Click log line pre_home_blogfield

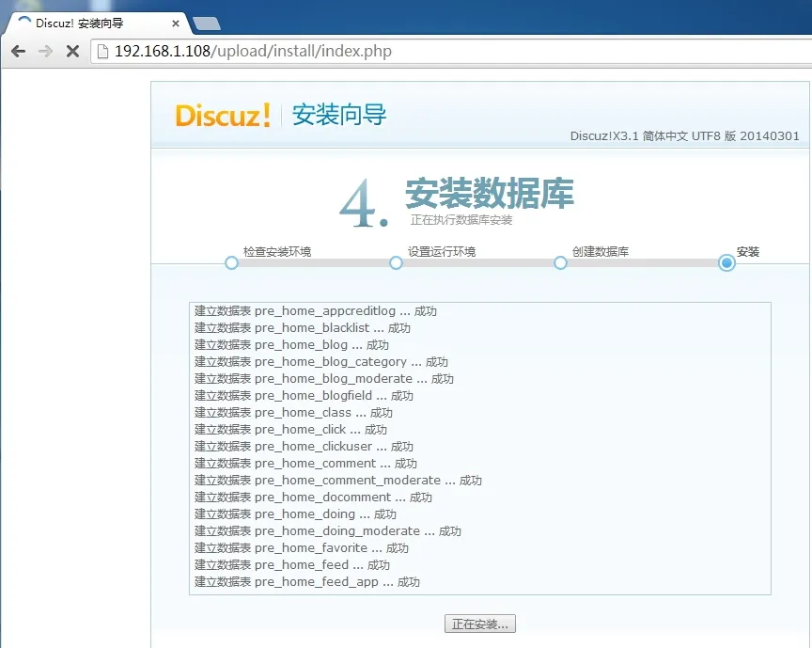click(x=304, y=396)
